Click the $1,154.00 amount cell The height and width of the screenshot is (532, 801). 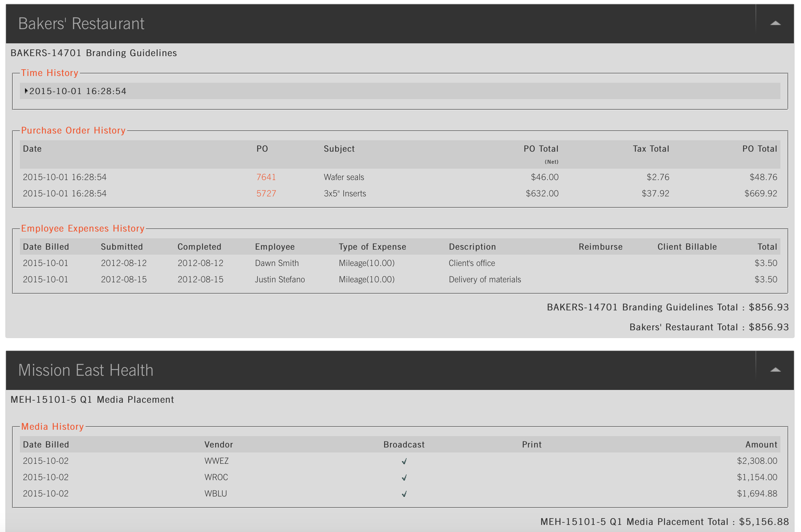[x=757, y=477]
